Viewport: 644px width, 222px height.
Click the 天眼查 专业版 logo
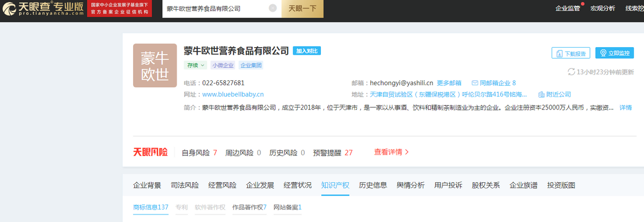click(43, 9)
